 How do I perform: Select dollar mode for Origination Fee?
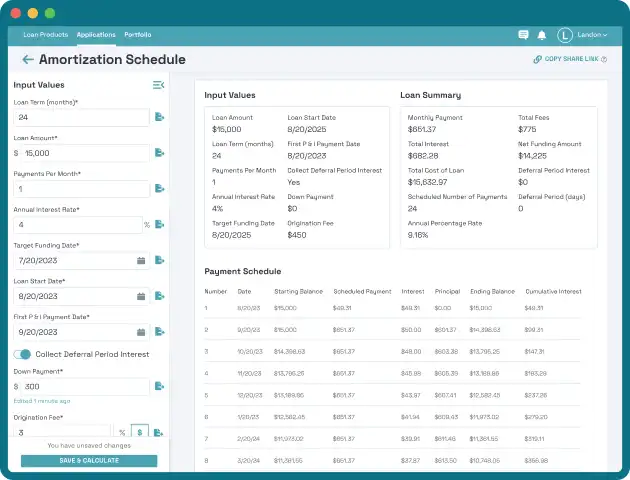point(140,432)
